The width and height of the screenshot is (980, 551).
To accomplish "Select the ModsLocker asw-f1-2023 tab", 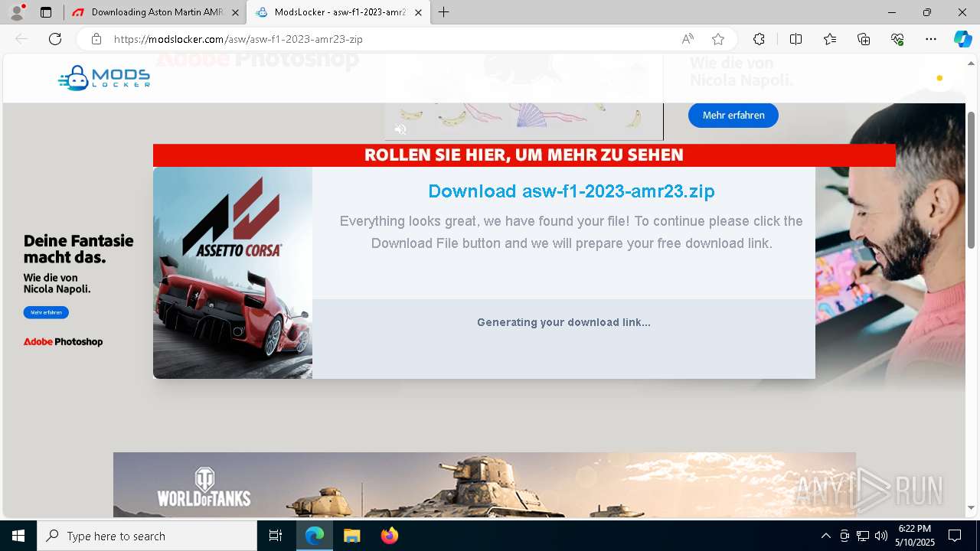I will pos(337,12).
